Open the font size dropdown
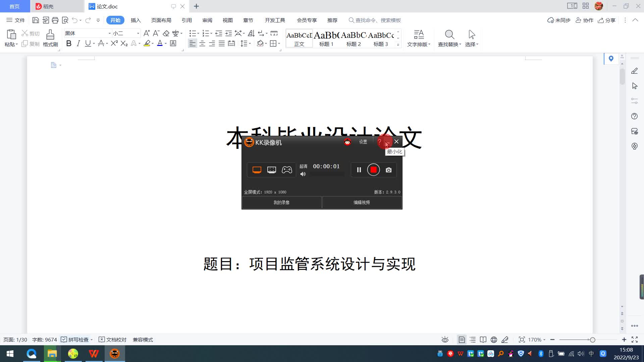The height and width of the screenshot is (362, 644). (x=138, y=34)
